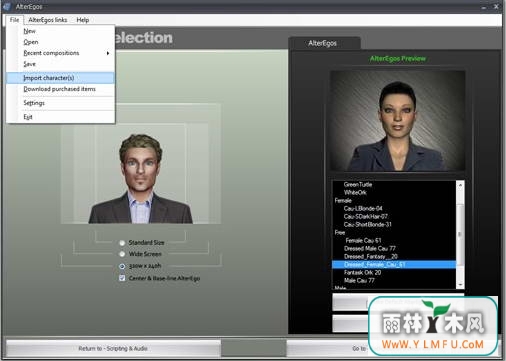Select Import character(s) menu entry

pos(60,78)
